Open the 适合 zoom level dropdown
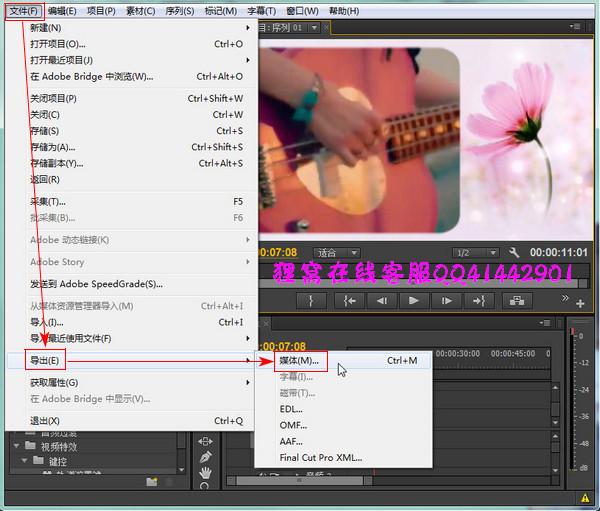 coord(337,253)
